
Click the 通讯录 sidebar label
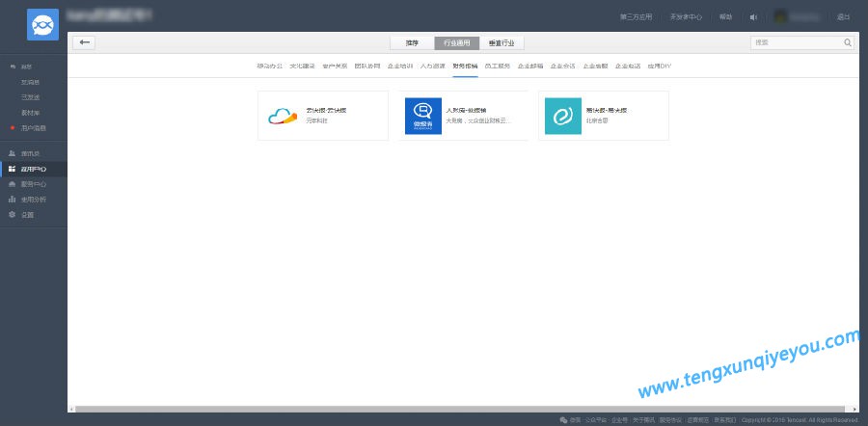click(31, 153)
